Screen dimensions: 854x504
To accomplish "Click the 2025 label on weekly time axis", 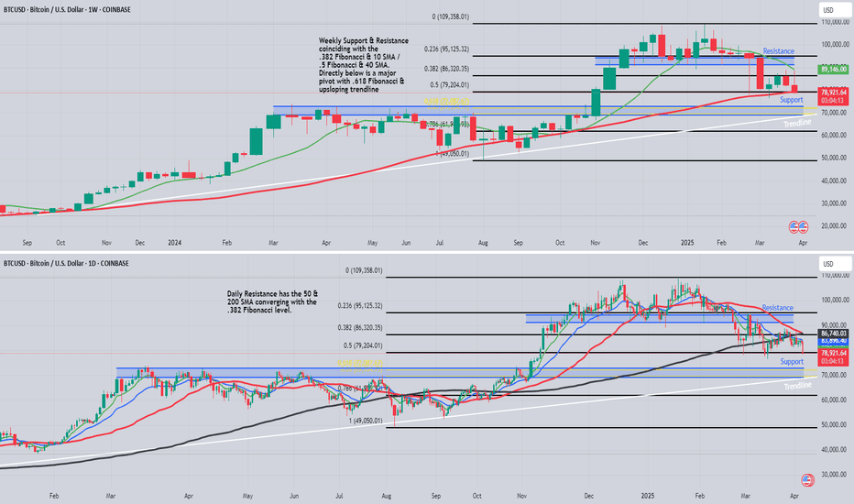I will (687, 243).
